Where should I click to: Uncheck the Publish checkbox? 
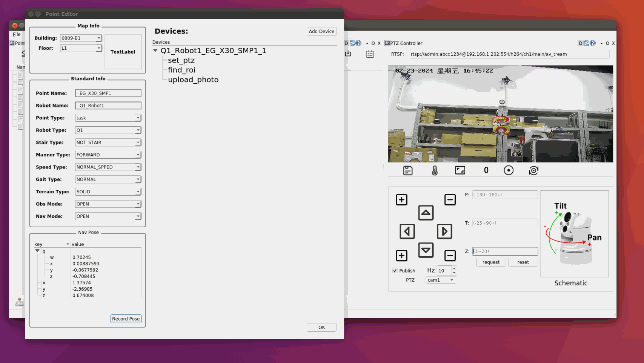(395, 271)
